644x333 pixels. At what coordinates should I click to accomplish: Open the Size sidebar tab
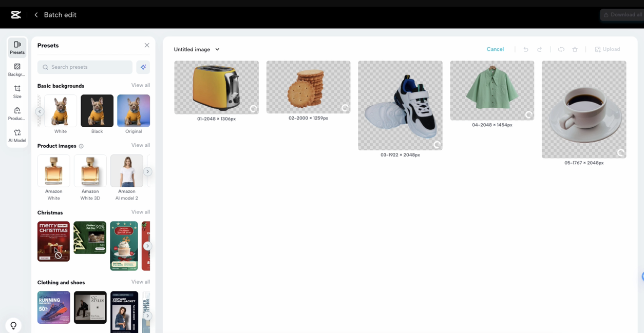[17, 92]
